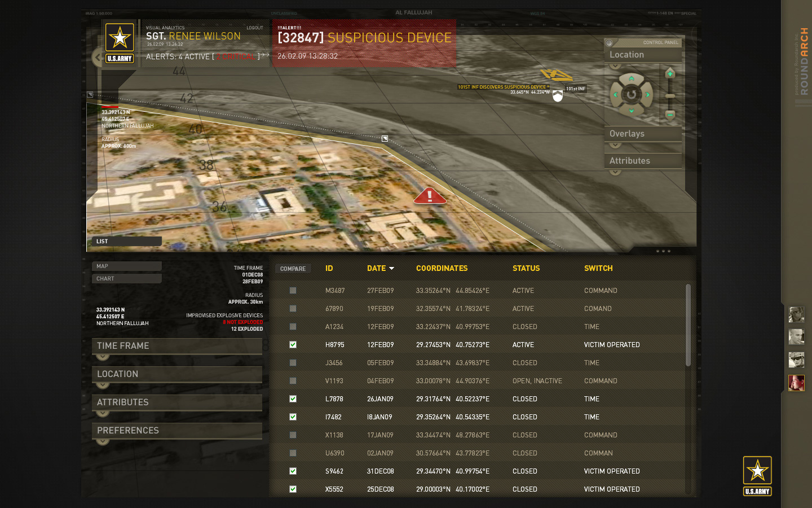Check the box for row 67890
The height and width of the screenshot is (508, 812).
(293, 308)
